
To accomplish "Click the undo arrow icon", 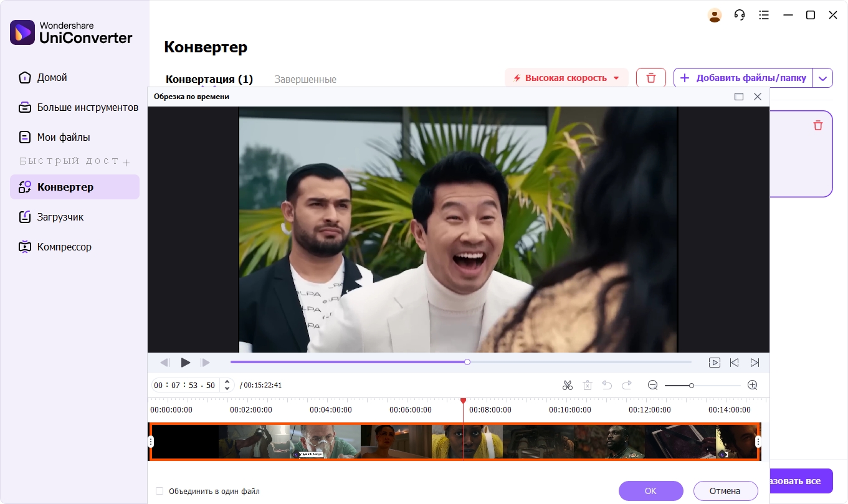I will point(607,385).
